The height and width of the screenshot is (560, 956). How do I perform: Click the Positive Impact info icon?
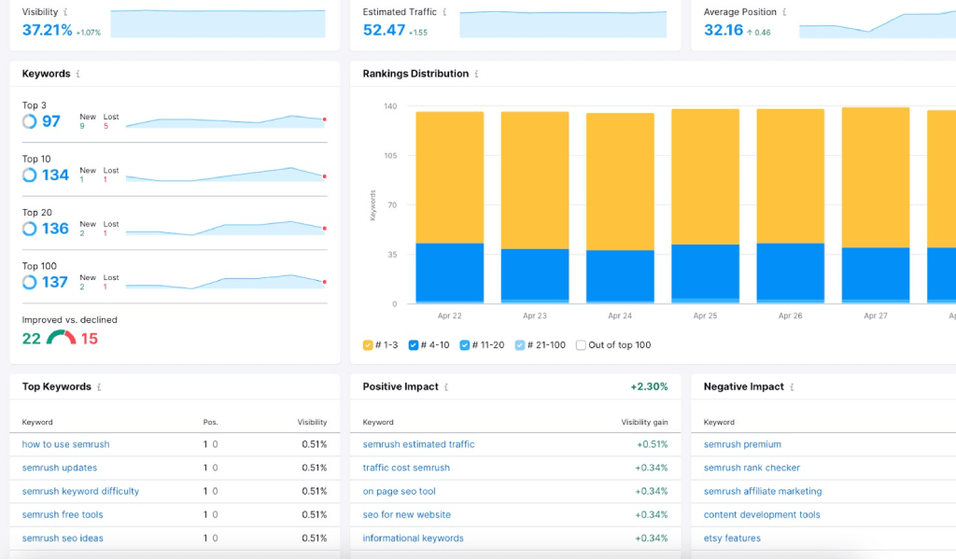tap(446, 387)
